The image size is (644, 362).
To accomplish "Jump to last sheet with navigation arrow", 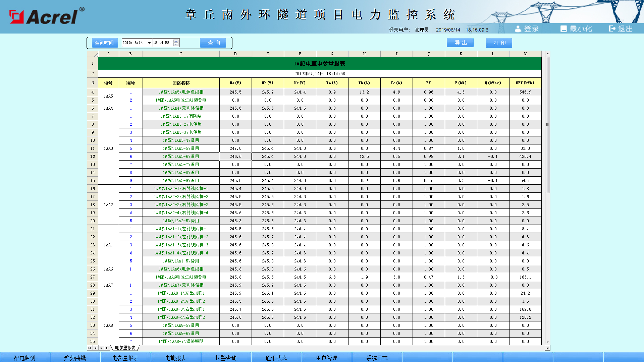I will pos(107,348).
